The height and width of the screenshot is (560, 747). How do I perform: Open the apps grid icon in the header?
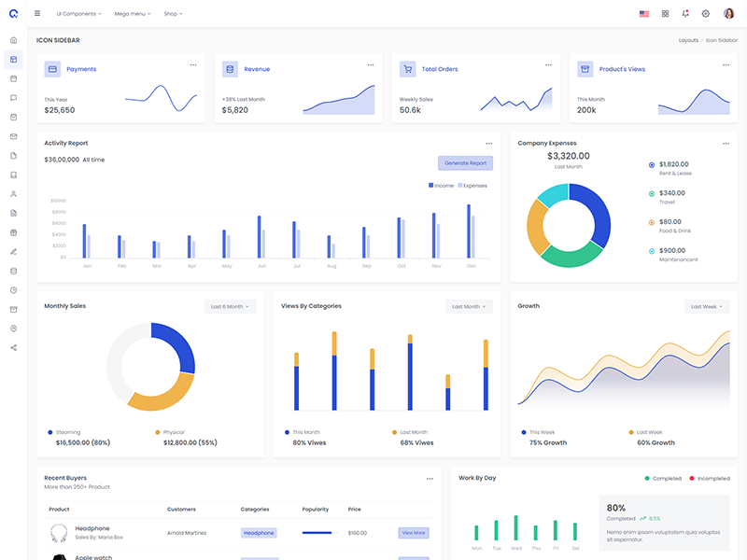pyautogui.click(x=665, y=14)
